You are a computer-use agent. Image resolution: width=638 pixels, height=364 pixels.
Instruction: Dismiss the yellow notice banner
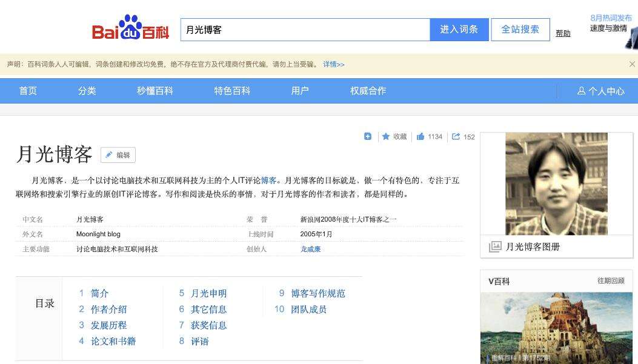632,64
